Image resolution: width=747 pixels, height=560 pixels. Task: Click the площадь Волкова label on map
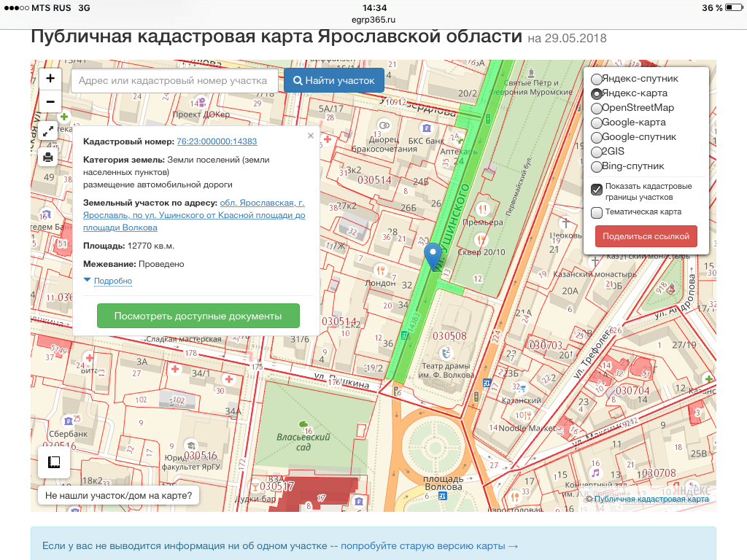tap(443, 483)
